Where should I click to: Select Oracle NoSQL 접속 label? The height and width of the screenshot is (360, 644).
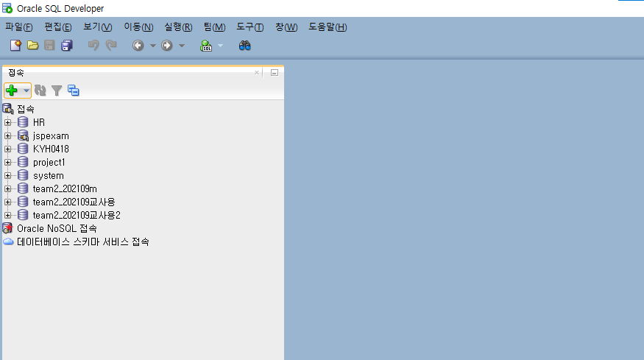pos(57,228)
